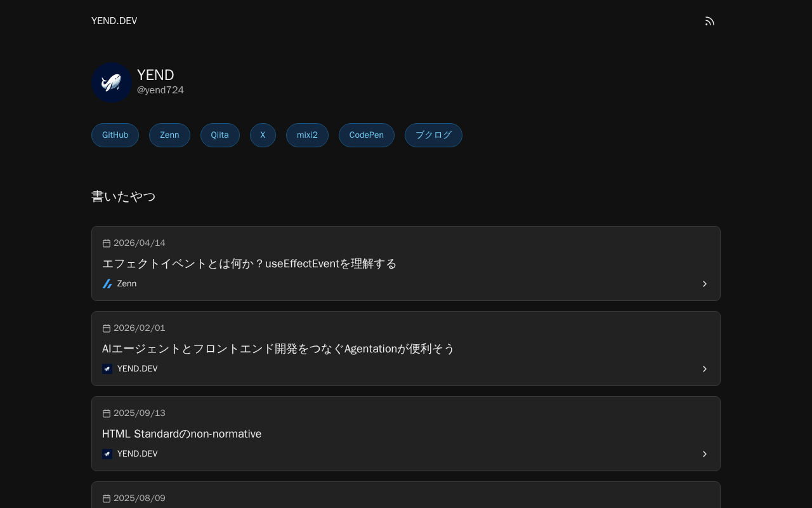Click the chevron arrow on the Agentation article

pyautogui.click(x=704, y=369)
